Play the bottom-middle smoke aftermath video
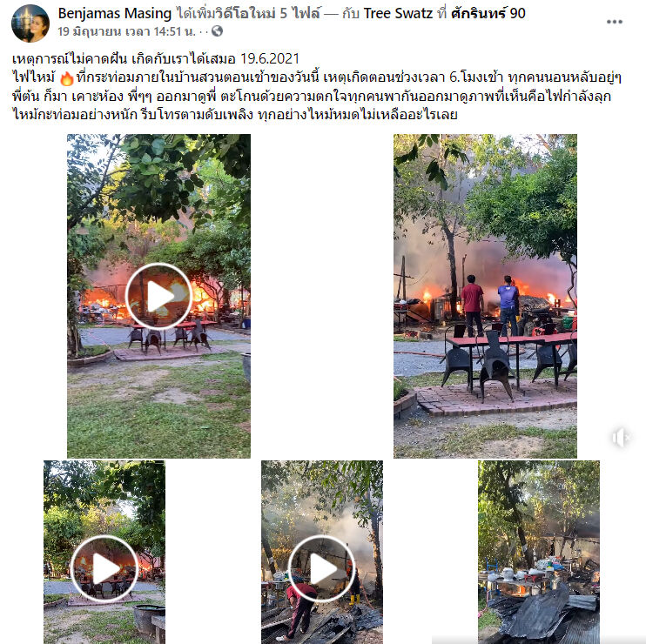The image size is (646, 644). click(x=322, y=568)
